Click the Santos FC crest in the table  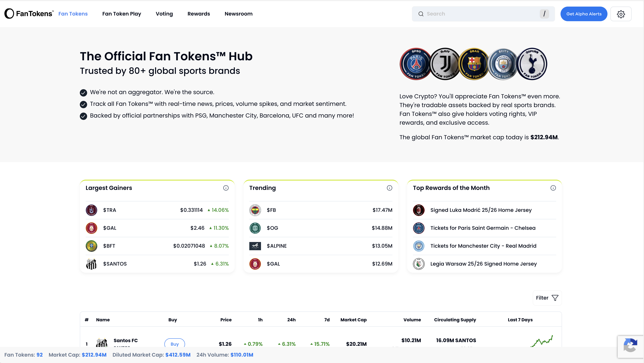tap(102, 343)
